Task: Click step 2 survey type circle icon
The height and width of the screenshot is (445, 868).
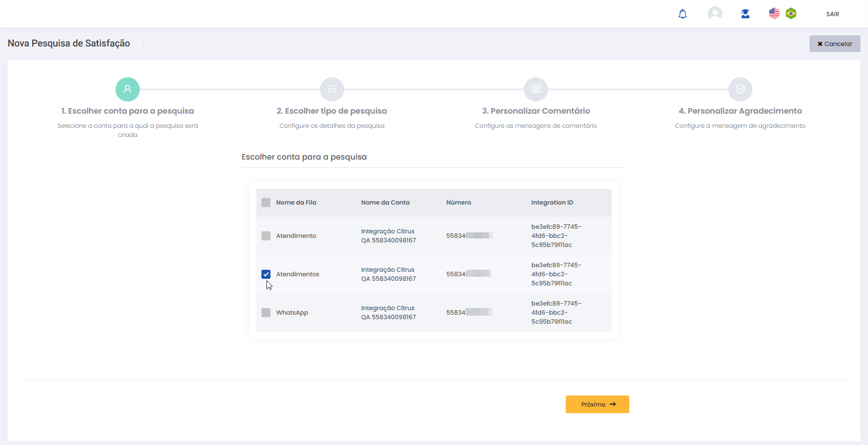Action: click(x=332, y=89)
